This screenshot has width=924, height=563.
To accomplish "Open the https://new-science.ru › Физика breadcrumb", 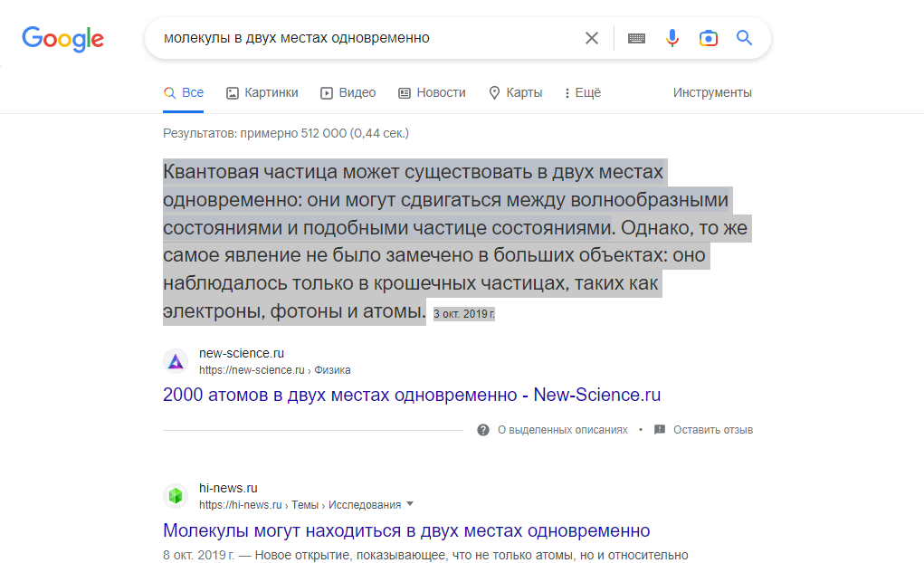I will (274, 370).
